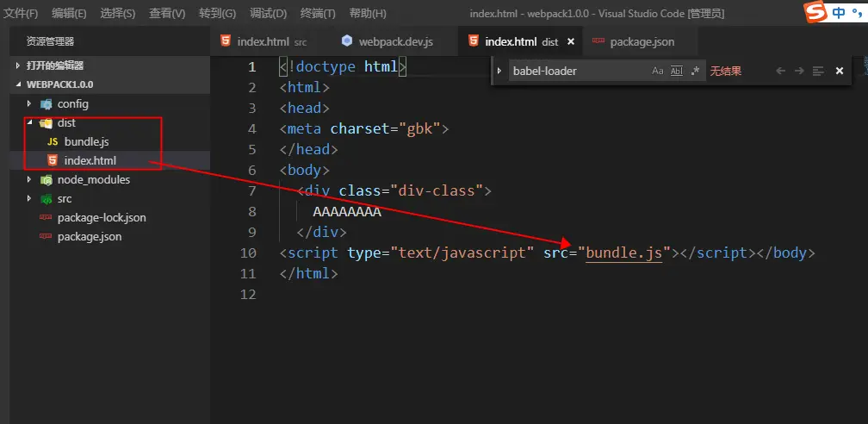Viewport: 868px width, 424px height.
Task: Click the AAAAAAAA text on line 8
Action: (347, 212)
